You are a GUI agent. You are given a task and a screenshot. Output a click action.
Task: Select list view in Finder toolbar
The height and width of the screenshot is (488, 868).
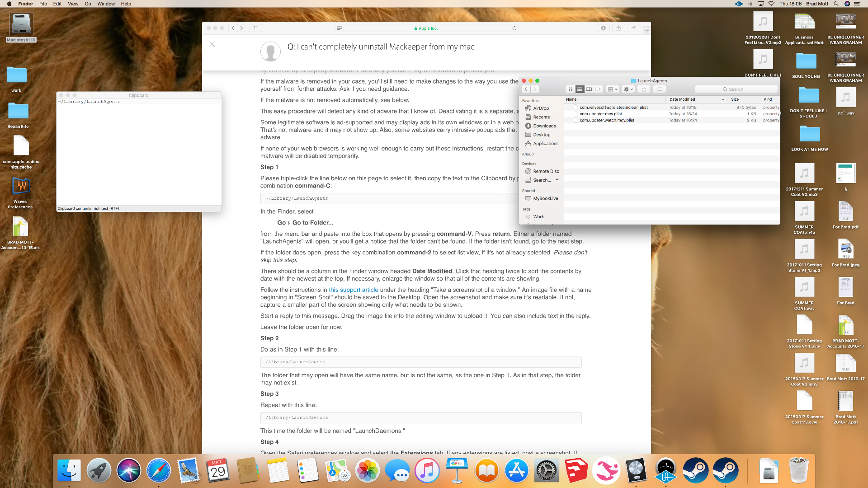pos(580,89)
